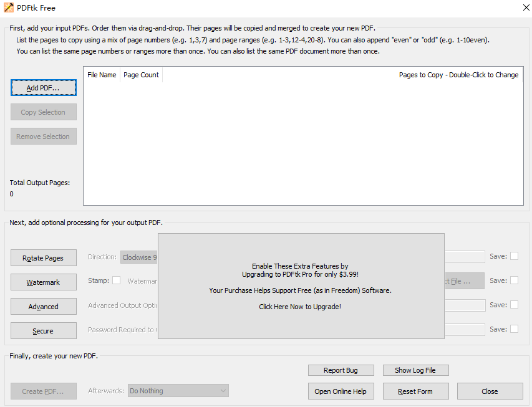
Task: Click the Add PDF button
Action: [x=43, y=88]
